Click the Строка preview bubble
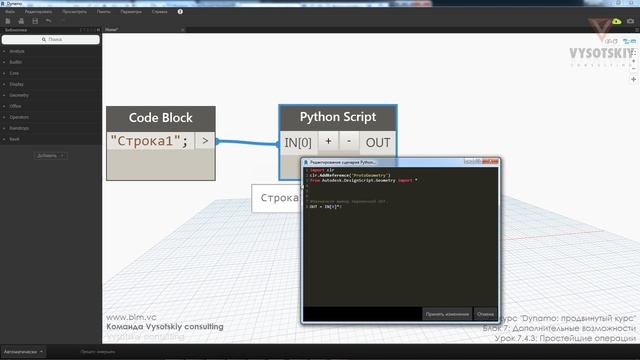This screenshot has height=360, width=640. pos(277,198)
